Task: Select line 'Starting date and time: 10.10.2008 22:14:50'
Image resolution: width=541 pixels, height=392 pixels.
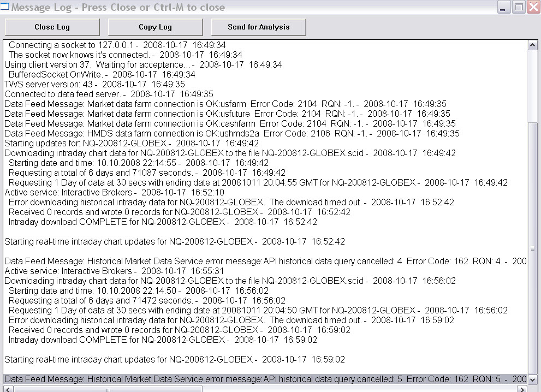Action: point(138,291)
